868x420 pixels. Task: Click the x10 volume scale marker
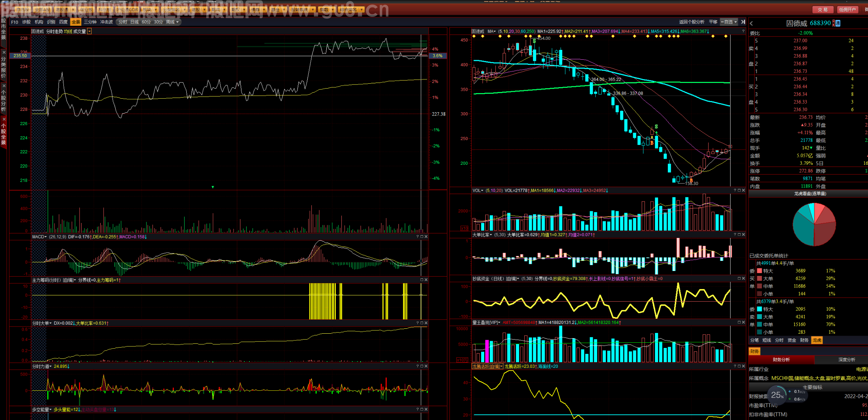(x=465, y=228)
